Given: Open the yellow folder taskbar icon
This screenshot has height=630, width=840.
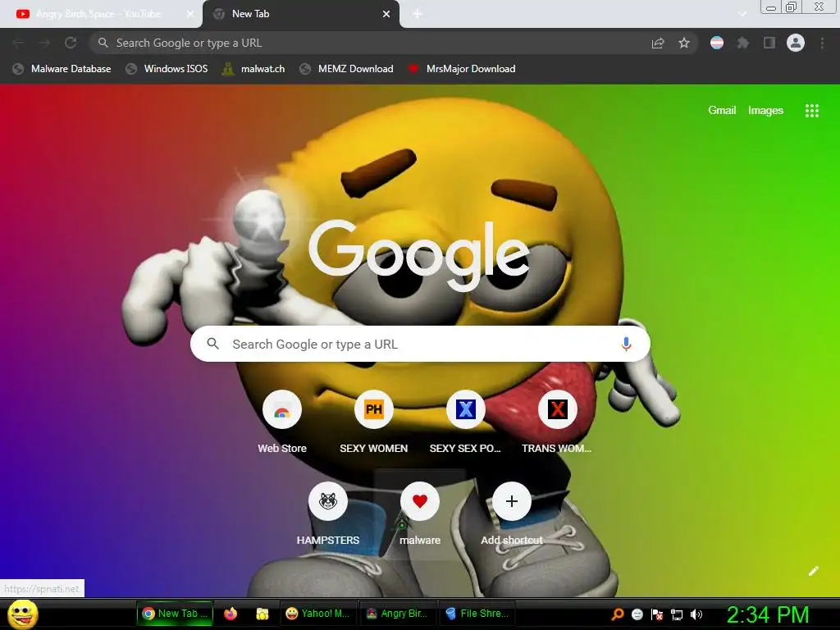Looking at the screenshot, I should [x=262, y=614].
